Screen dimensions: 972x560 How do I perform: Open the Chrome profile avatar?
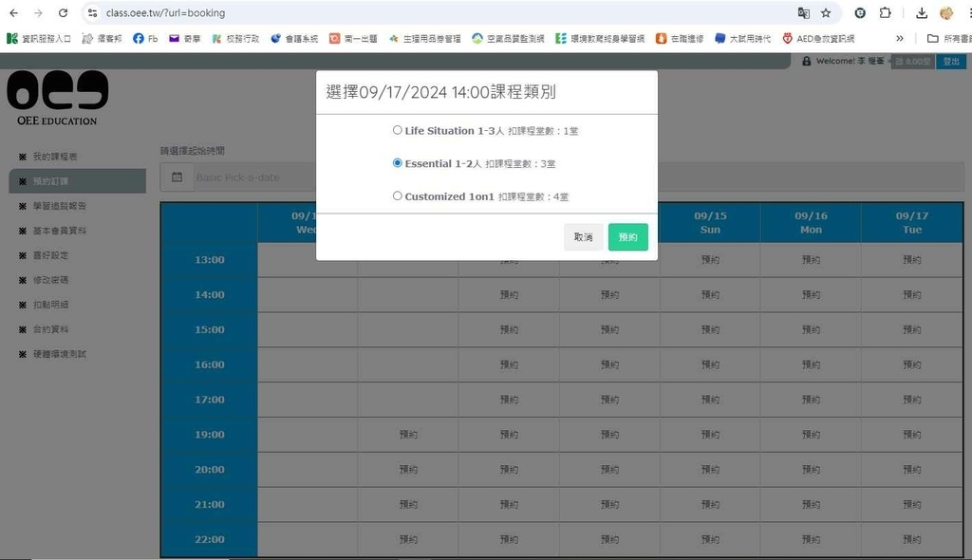pyautogui.click(x=946, y=12)
